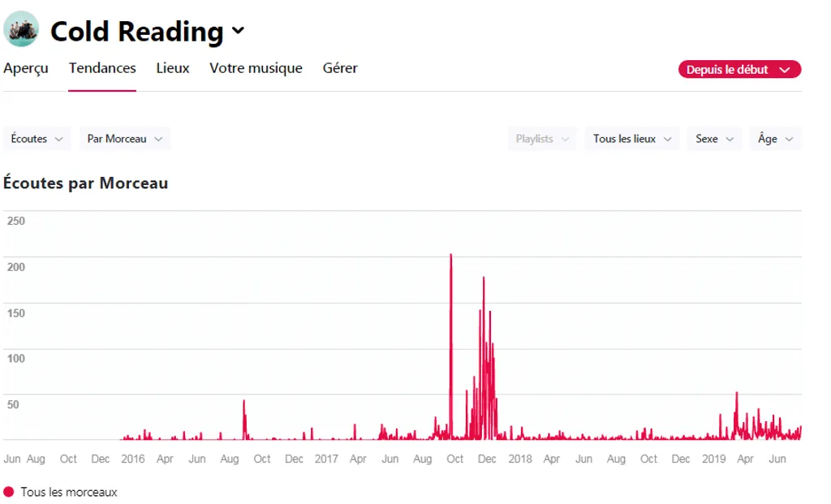
Task: Open the Par Morceau dropdown
Action: (x=124, y=139)
